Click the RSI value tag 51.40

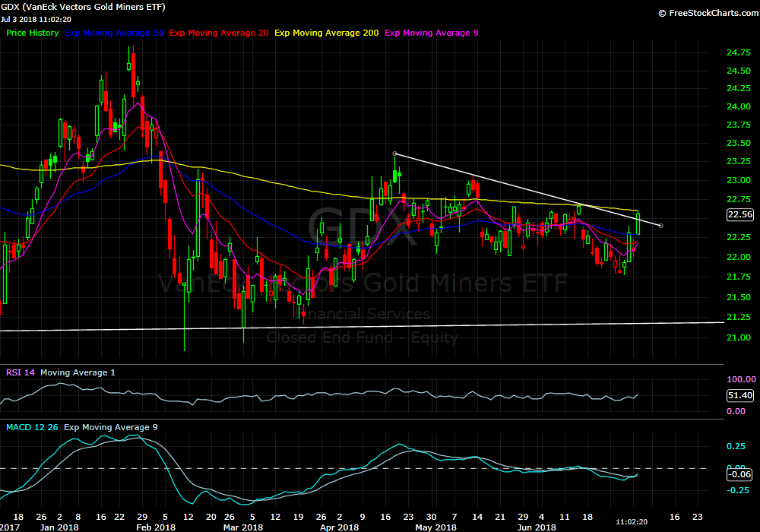click(739, 396)
